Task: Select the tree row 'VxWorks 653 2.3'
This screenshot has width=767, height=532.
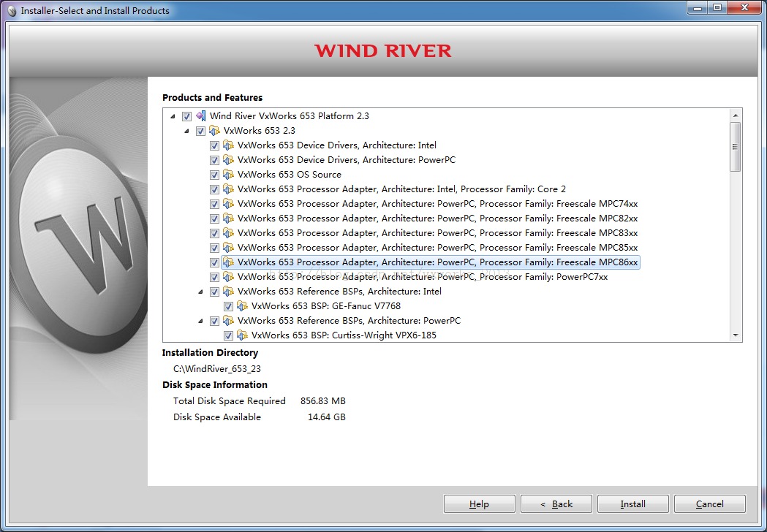Action: pos(260,131)
